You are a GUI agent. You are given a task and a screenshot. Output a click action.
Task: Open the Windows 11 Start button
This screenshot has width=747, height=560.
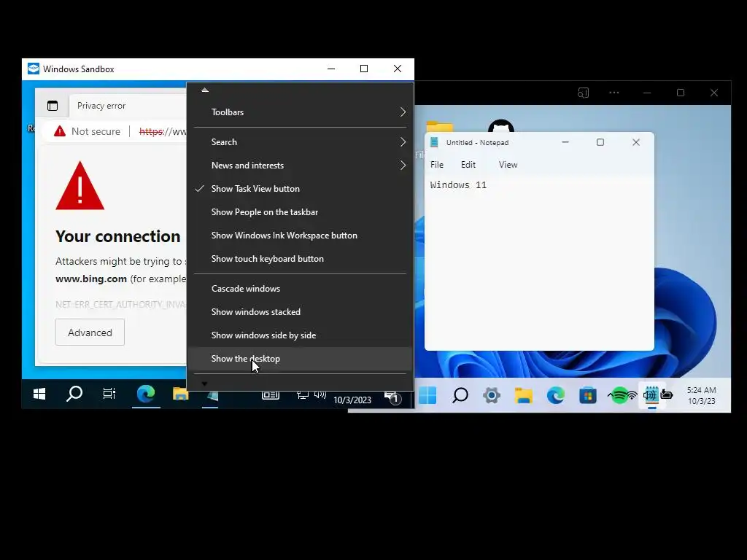coord(427,395)
